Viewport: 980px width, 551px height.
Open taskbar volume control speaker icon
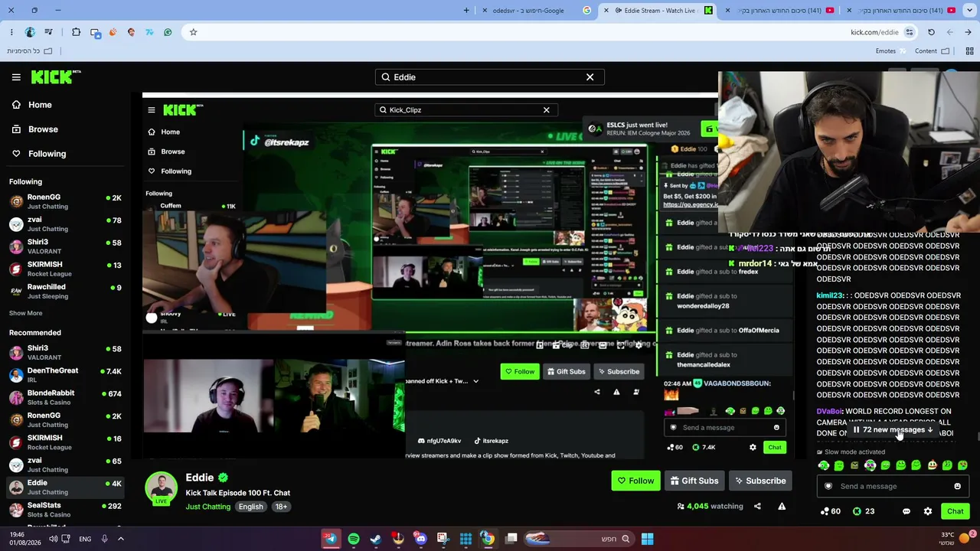point(54,539)
